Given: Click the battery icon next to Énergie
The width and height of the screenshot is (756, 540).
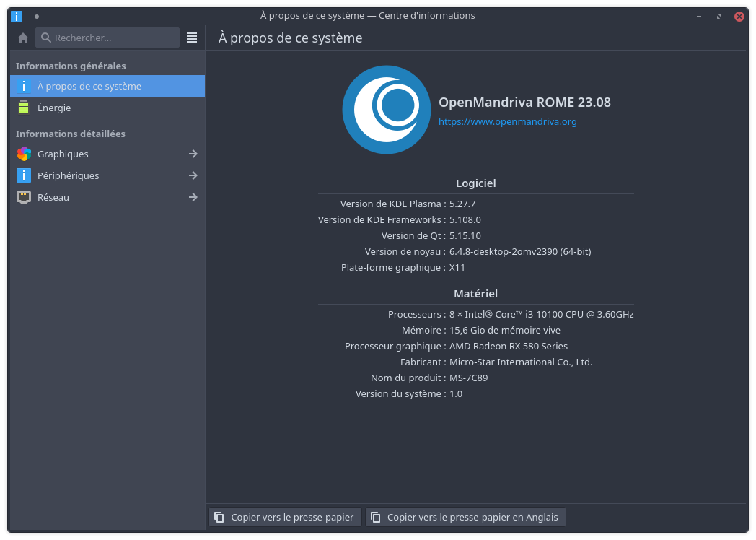Looking at the screenshot, I should [24, 108].
